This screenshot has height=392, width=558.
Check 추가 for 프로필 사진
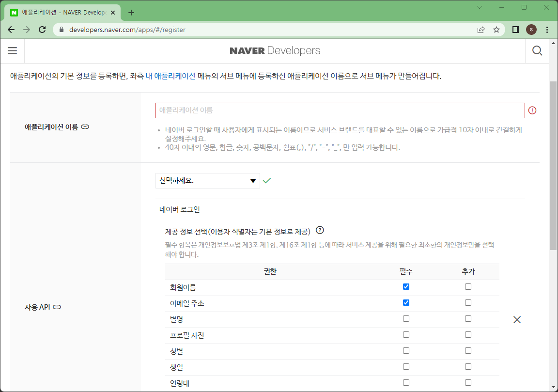pyautogui.click(x=468, y=335)
